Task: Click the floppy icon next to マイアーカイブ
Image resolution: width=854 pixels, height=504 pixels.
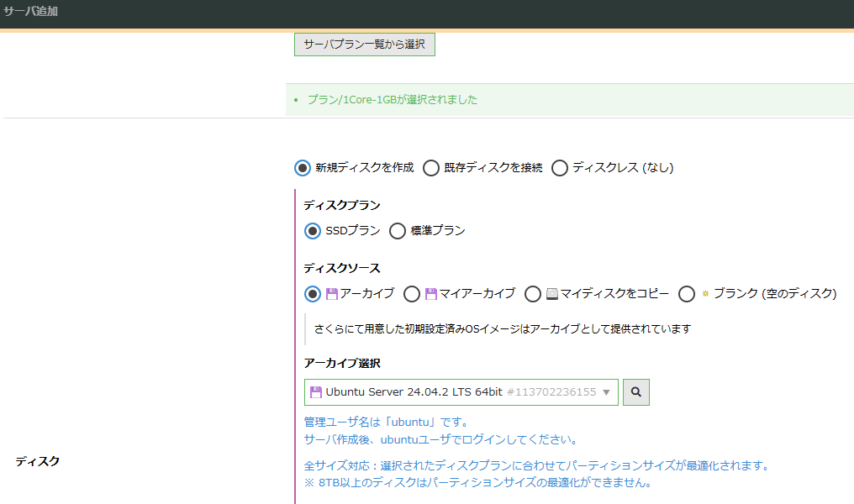Action: click(431, 294)
